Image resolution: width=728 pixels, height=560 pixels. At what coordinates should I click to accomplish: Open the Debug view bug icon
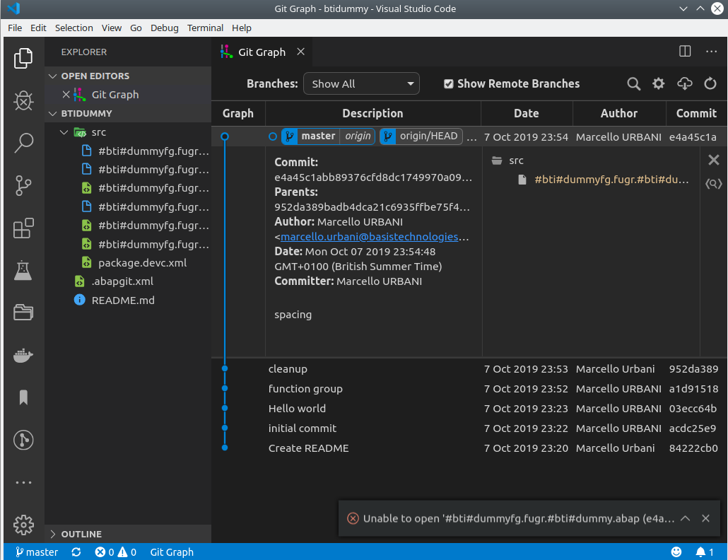(x=23, y=100)
